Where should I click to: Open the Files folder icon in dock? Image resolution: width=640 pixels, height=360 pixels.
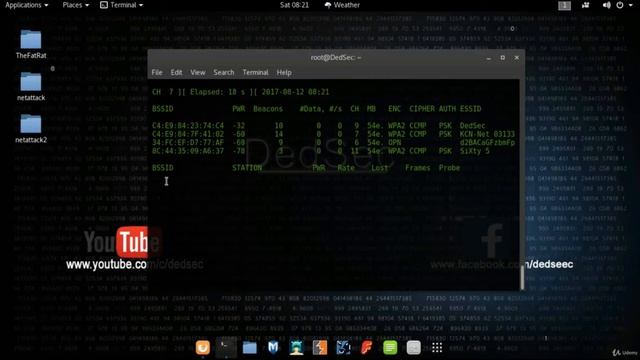(249, 348)
